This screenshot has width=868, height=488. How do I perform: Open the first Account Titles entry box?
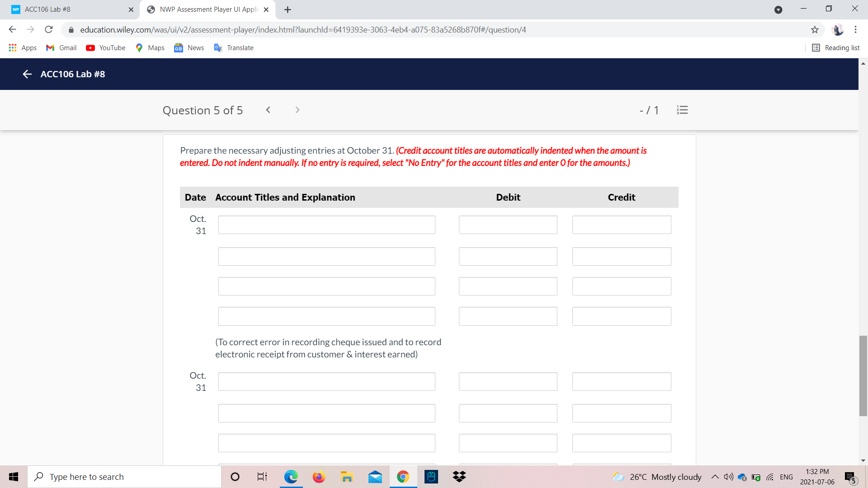pos(326,225)
